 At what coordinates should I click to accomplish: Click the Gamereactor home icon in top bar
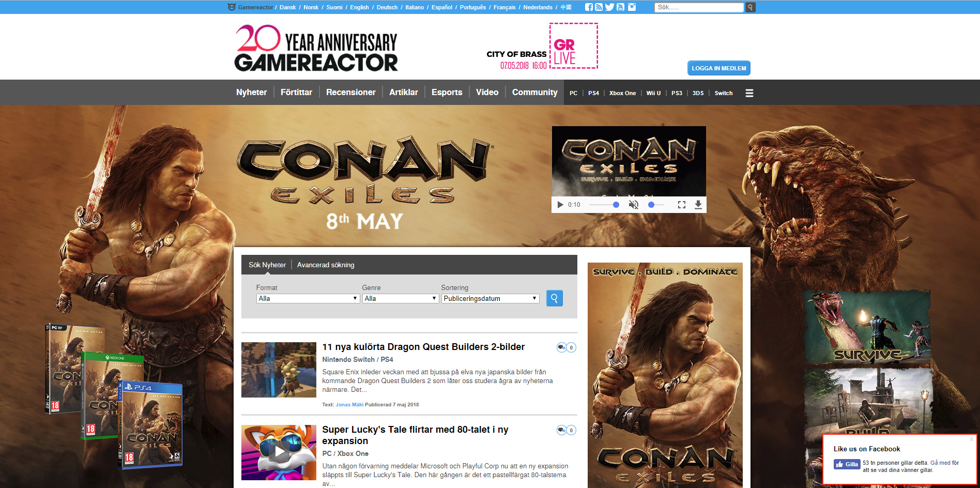click(232, 7)
